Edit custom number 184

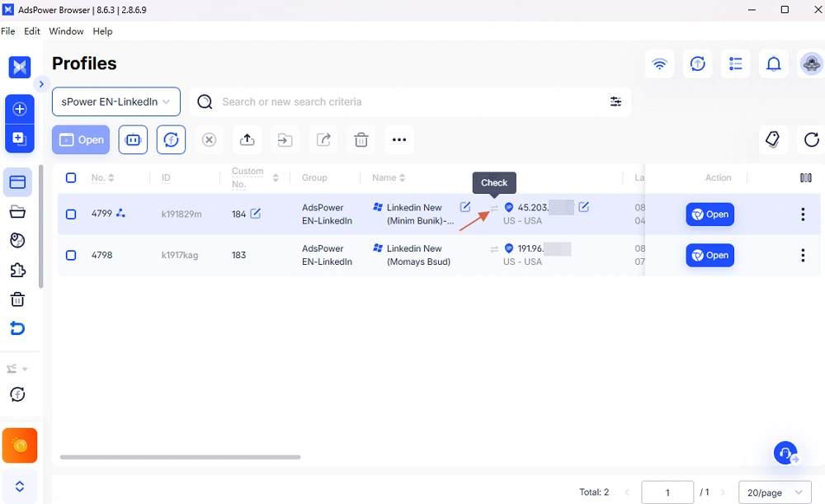pyautogui.click(x=255, y=214)
